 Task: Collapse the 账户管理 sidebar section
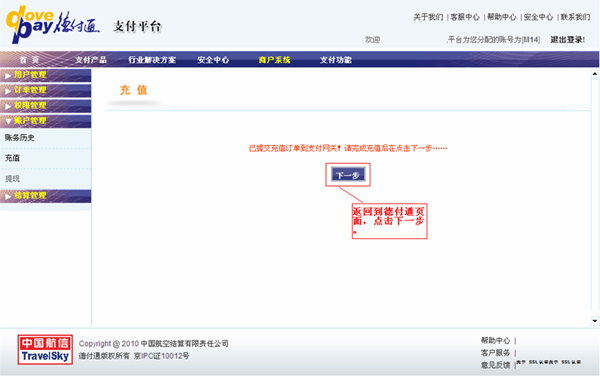click(x=46, y=121)
